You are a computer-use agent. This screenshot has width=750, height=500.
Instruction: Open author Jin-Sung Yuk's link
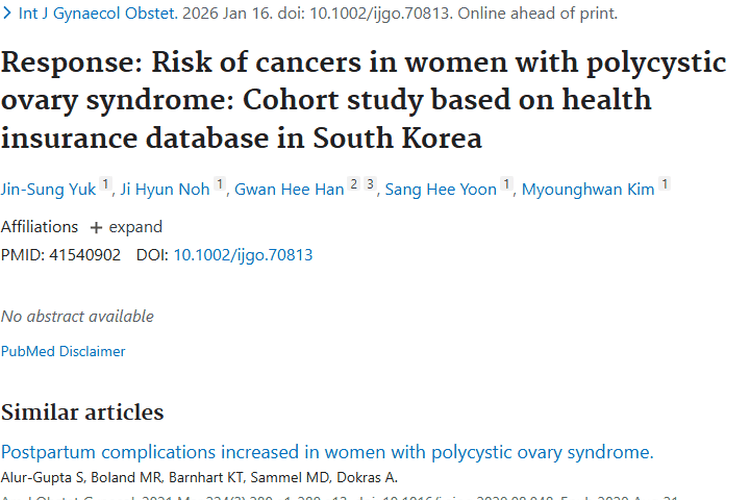point(48,189)
